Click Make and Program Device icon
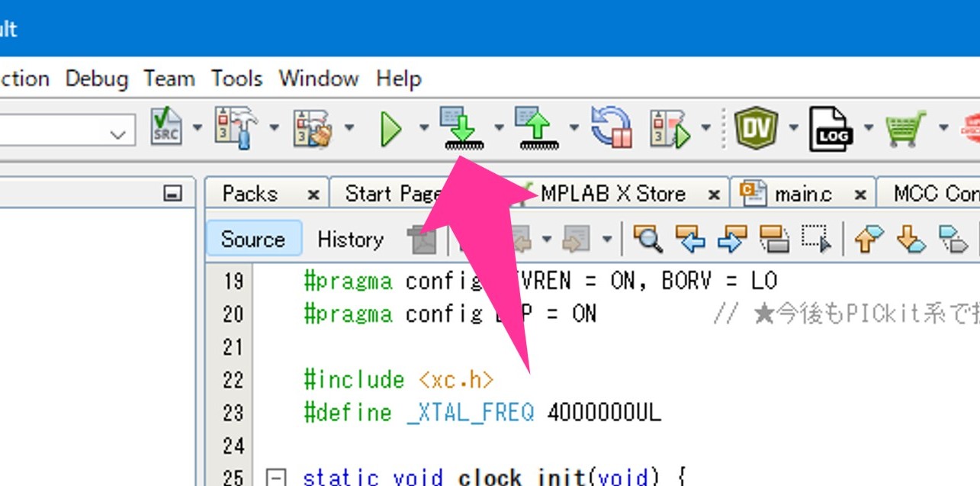 [x=461, y=128]
